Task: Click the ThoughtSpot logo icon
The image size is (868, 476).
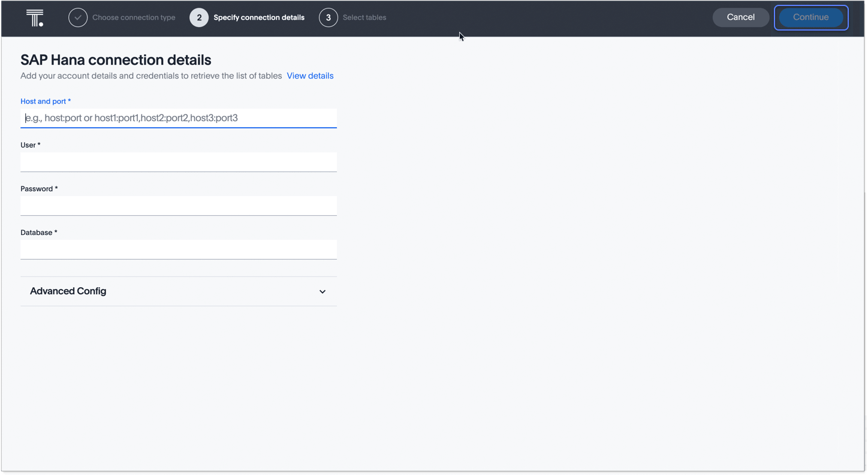Action: coord(35,18)
